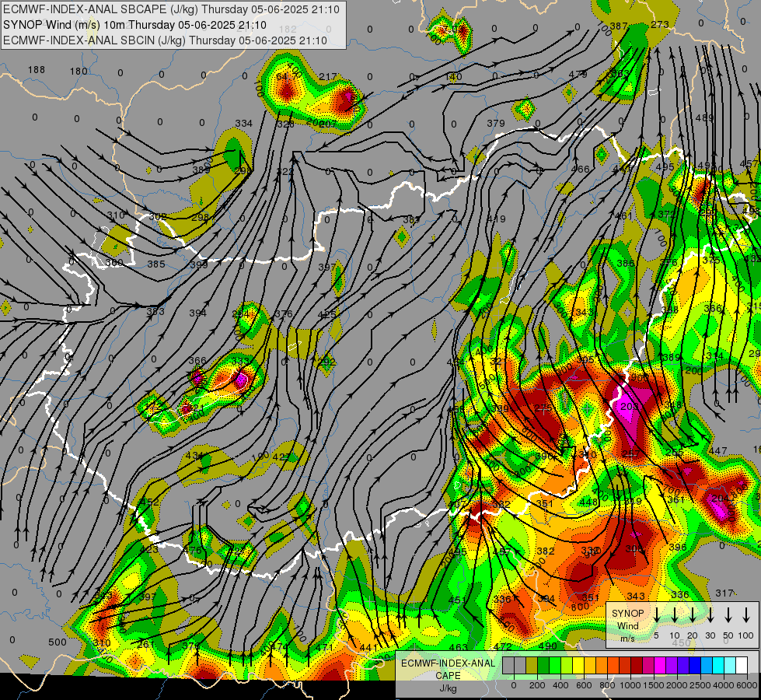Click the '2000' tick label in the CAPE legend
Viewport: 761px width, 700px height.
click(677, 685)
